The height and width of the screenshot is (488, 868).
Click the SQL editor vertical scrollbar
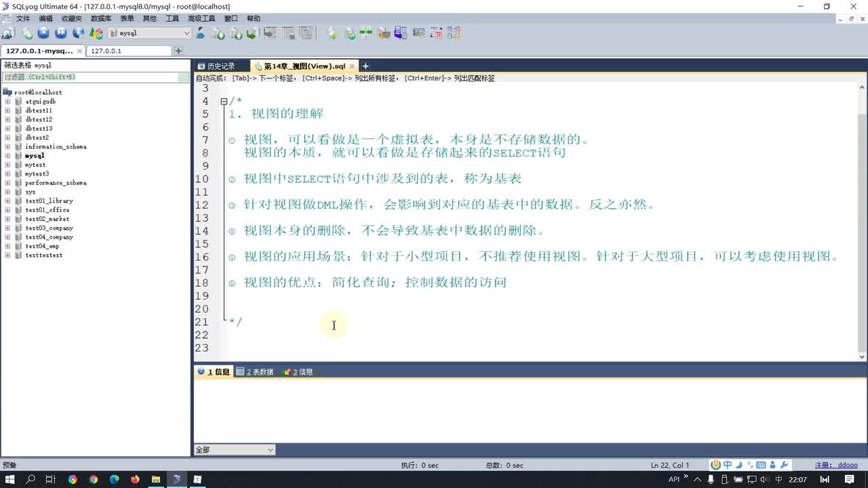[863, 222]
